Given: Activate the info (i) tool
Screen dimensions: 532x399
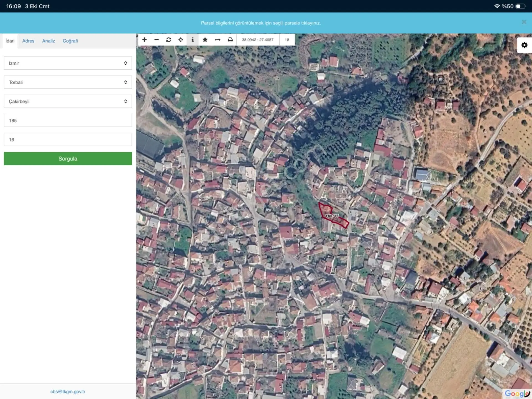Looking at the screenshot, I should (x=193, y=40).
